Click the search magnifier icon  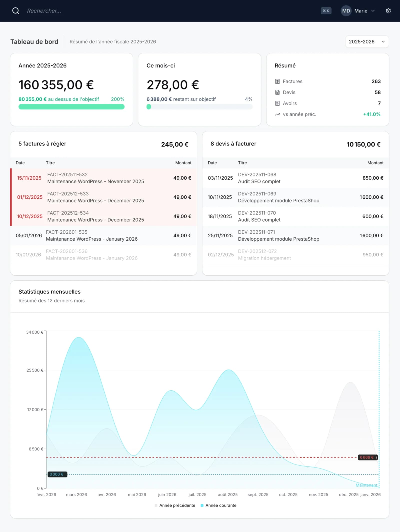pyautogui.click(x=16, y=11)
